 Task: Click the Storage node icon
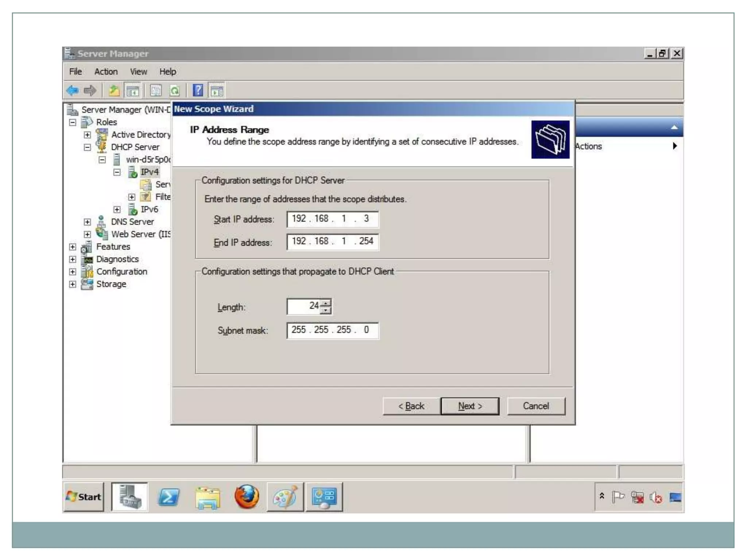click(87, 284)
